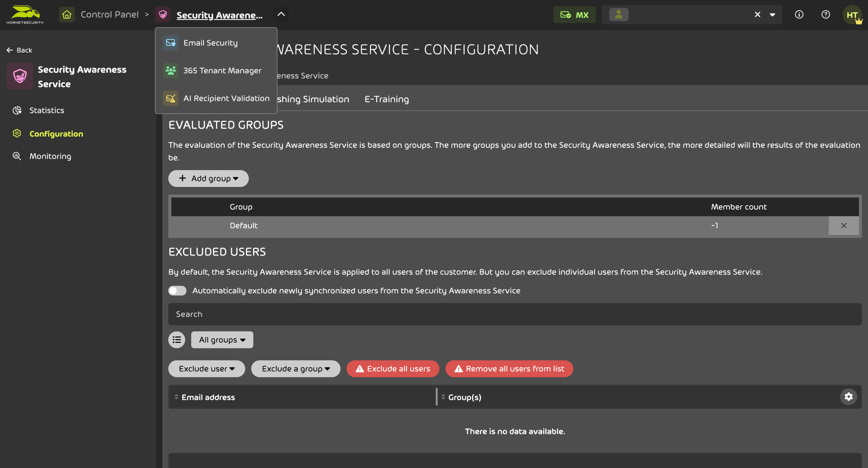Screen dimensions: 868x468
Task: Select AI Recipient Validation from the menu
Action: tap(216, 98)
